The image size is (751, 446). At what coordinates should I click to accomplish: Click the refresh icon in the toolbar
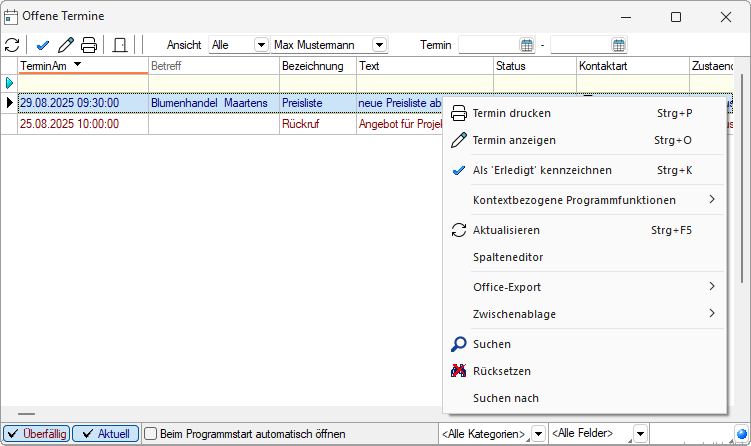coord(12,45)
